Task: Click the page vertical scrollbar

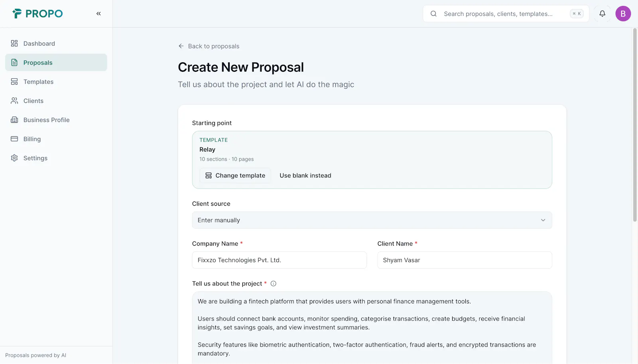Action: pyautogui.click(x=635, y=125)
